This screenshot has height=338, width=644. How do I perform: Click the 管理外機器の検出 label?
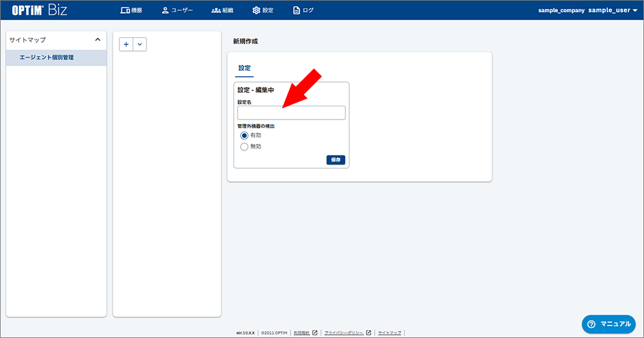(256, 127)
